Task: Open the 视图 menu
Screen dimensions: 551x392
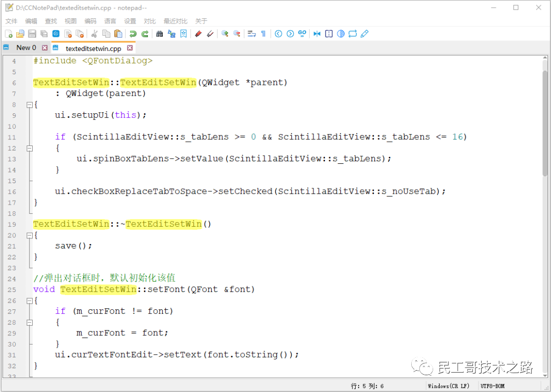Action: [x=70, y=21]
